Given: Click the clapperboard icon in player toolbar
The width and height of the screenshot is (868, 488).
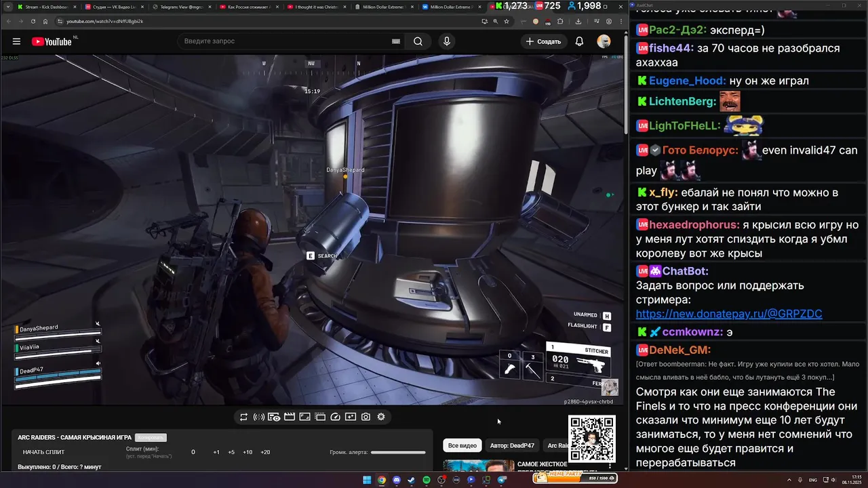Looking at the screenshot, I should (x=290, y=417).
